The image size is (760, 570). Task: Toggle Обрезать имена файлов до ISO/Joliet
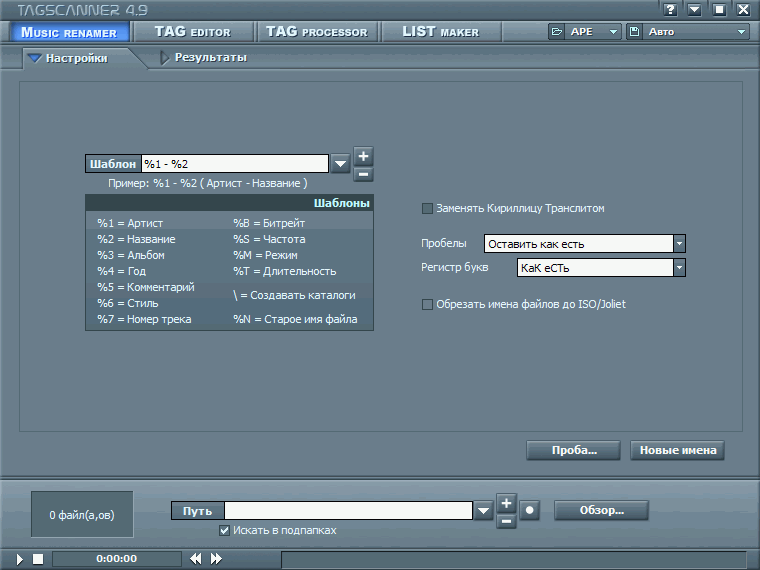(427, 304)
